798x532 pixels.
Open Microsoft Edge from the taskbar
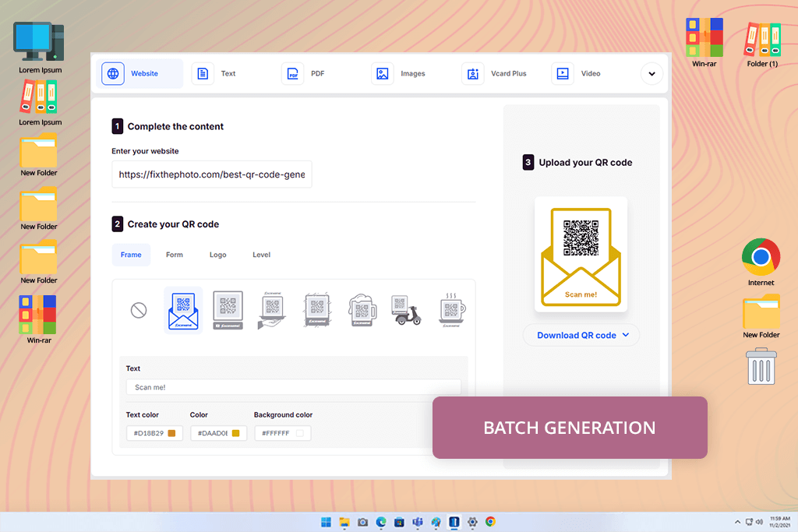point(381,523)
